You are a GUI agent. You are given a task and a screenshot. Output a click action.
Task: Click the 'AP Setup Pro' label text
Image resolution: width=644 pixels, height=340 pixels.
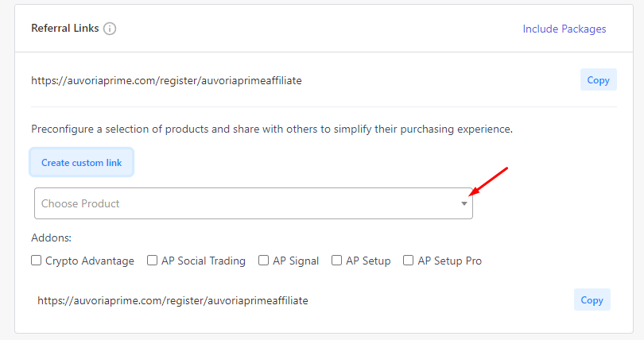(450, 261)
